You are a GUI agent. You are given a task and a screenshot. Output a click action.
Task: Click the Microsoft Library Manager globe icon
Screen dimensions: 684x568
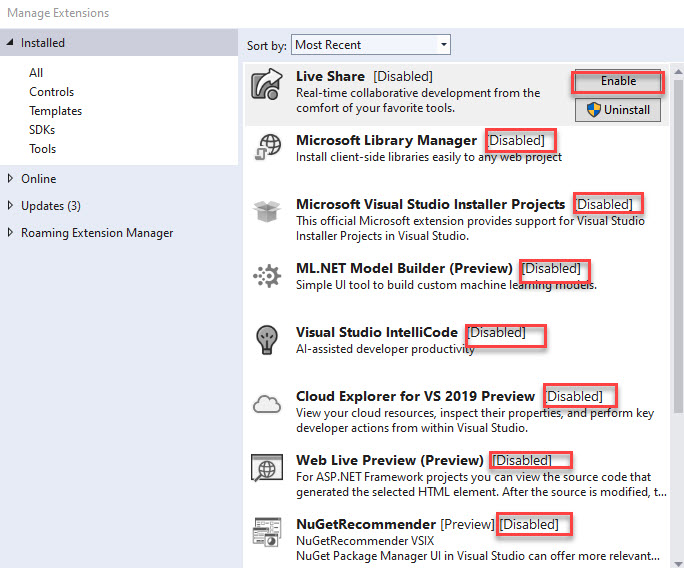[x=267, y=147]
